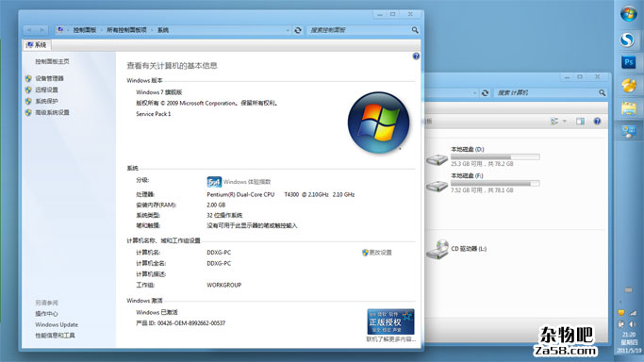Refresh the System control panel address bar

coord(298,30)
